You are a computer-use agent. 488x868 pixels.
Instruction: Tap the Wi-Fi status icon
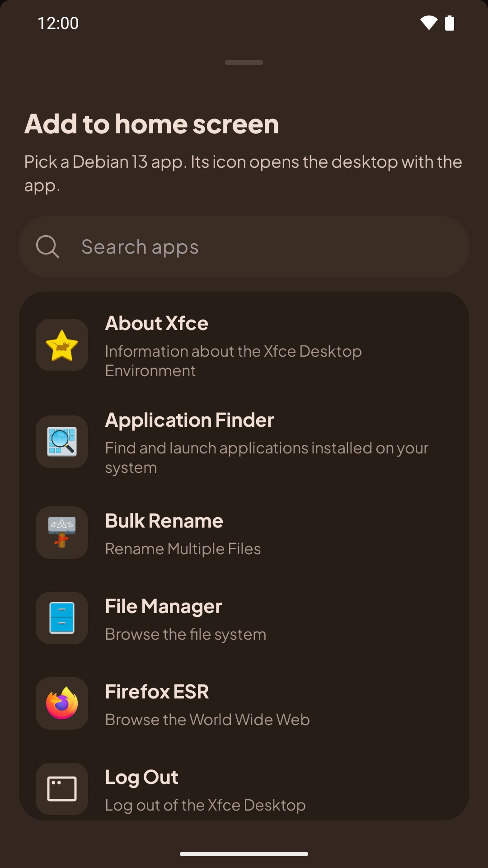pos(429,23)
